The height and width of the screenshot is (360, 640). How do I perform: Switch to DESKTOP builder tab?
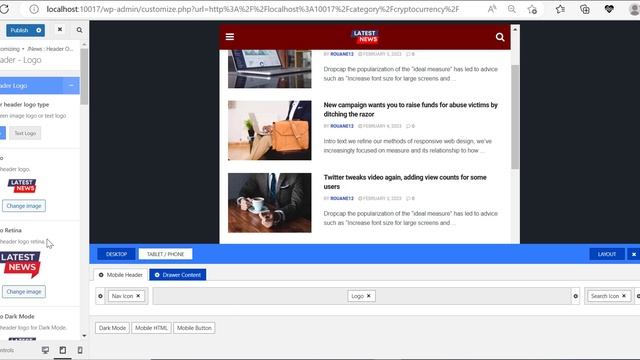(x=116, y=254)
